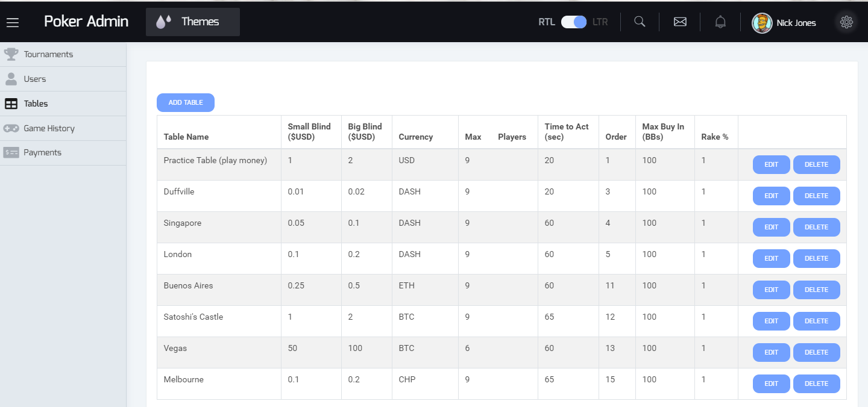Edit the Duffville table
This screenshot has width=868, height=407.
click(x=771, y=196)
